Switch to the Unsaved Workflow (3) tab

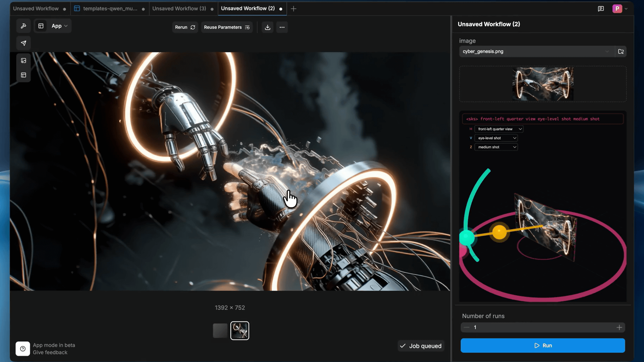coord(179,8)
